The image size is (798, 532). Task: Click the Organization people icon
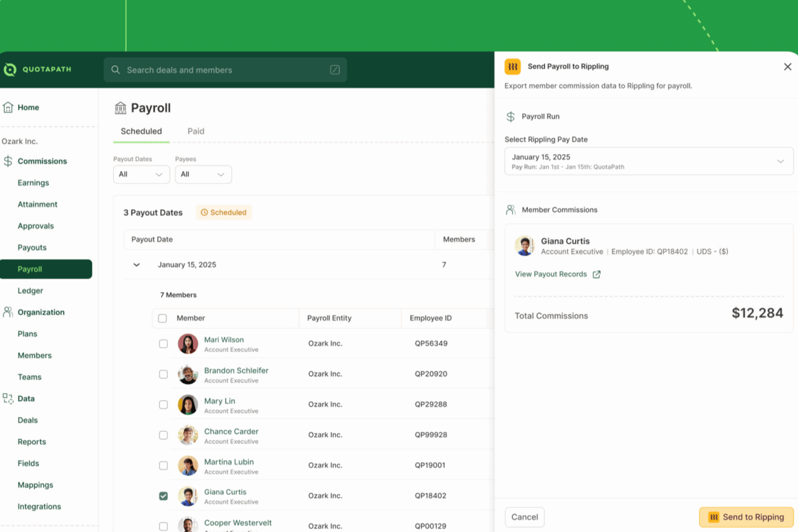[8, 312]
